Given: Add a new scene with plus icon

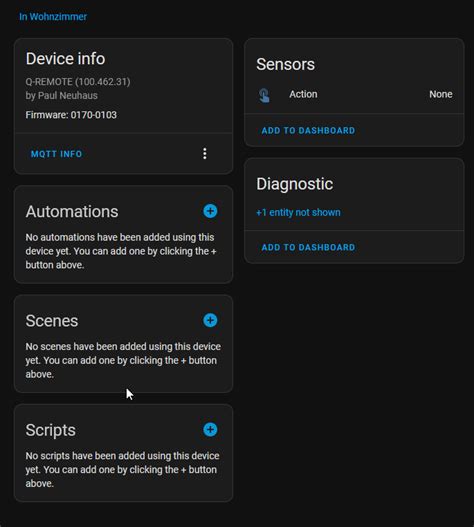Looking at the screenshot, I should tap(210, 320).
